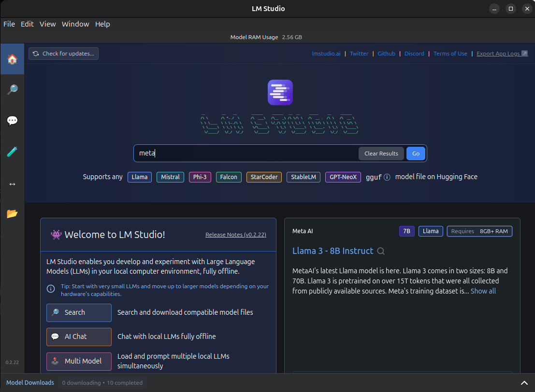Click the gguf info icon
This screenshot has width=535, height=392.
(x=387, y=177)
